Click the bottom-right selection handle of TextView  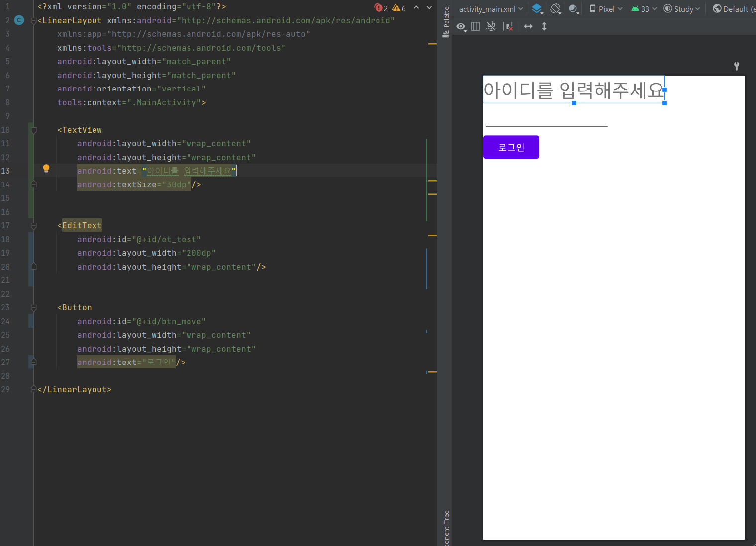(664, 103)
